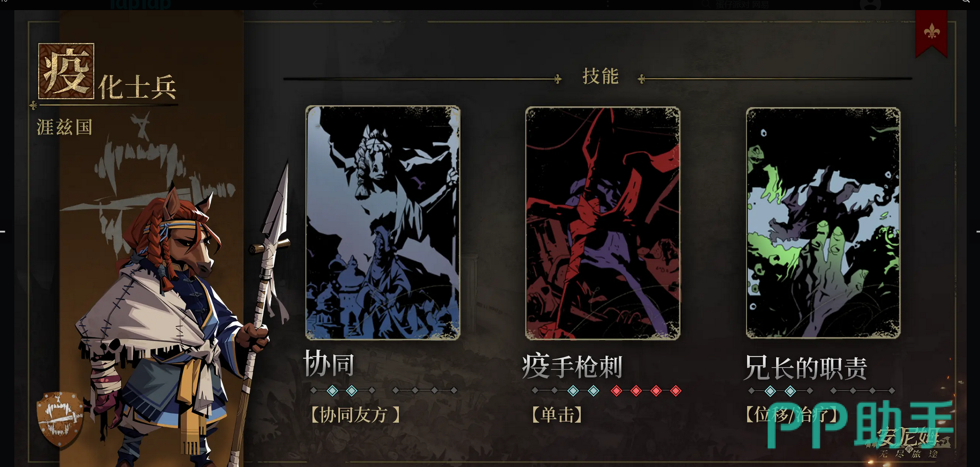Select the green 兄长的职责 skill card

(823, 223)
